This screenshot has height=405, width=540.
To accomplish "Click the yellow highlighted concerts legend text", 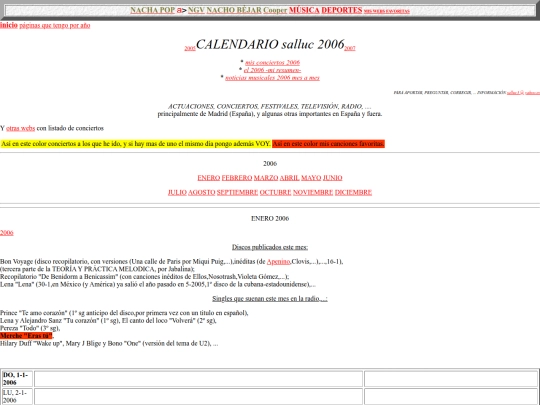I will 136,144.
